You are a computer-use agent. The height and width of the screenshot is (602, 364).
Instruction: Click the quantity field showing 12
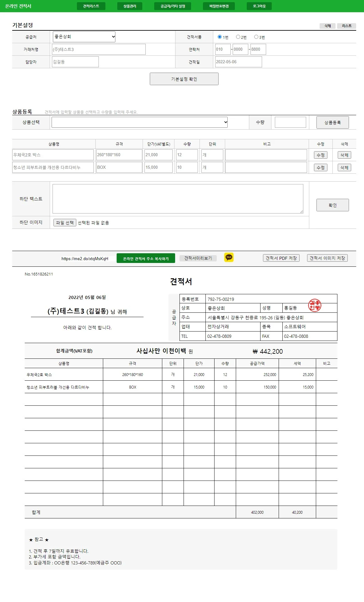[187, 155]
